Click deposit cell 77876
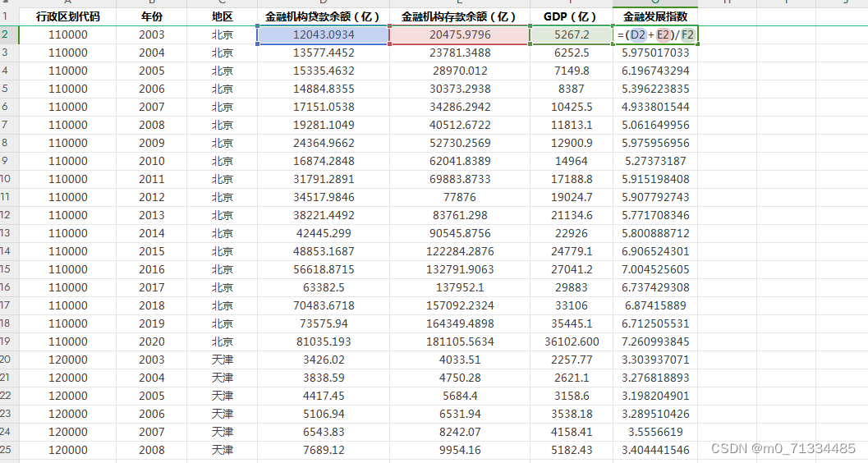Image resolution: width=868 pixels, height=463 pixels. click(x=460, y=197)
